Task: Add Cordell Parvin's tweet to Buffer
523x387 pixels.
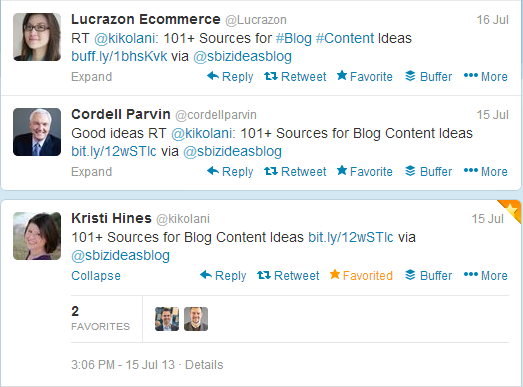Action: [x=429, y=171]
